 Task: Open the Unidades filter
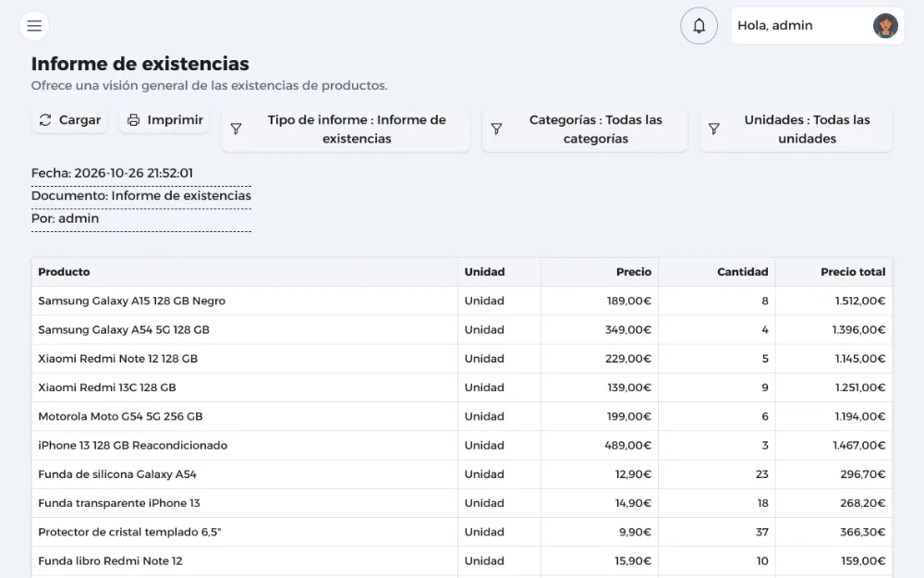[796, 129]
